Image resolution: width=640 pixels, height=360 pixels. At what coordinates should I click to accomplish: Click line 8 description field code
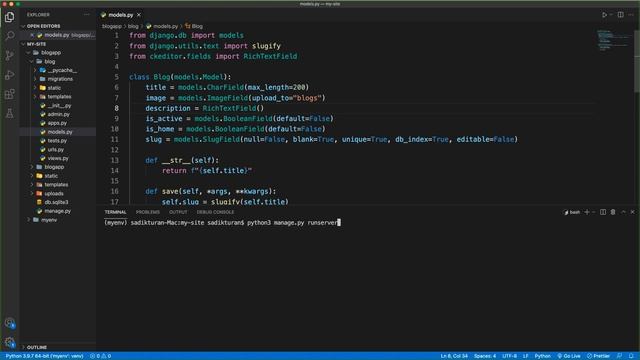204,108
